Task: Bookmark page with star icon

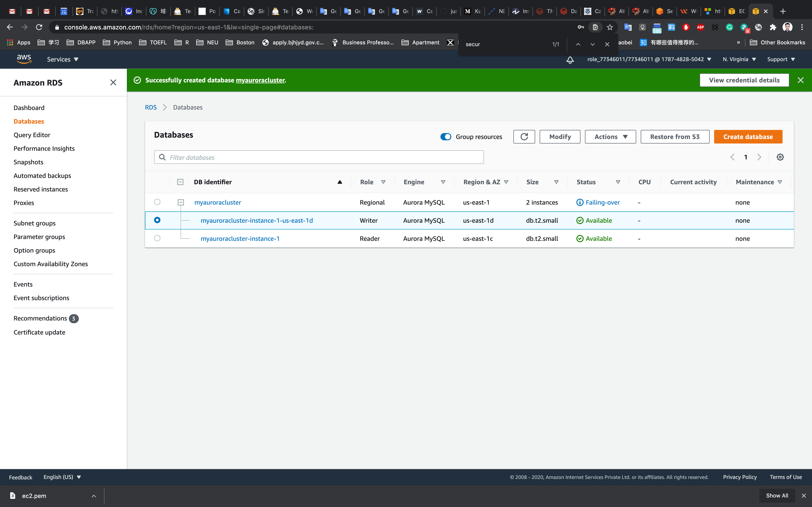Action: pyautogui.click(x=610, y=27)
